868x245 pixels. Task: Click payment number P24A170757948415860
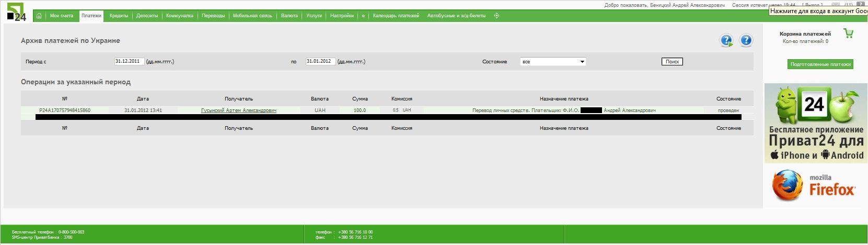(65, 110)
